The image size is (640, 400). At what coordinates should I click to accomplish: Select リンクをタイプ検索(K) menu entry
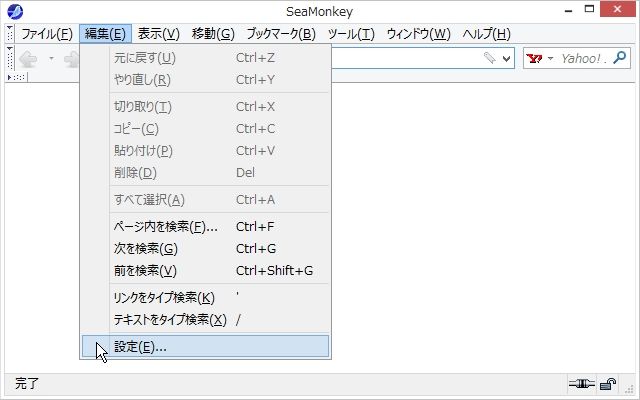point(205,298)
